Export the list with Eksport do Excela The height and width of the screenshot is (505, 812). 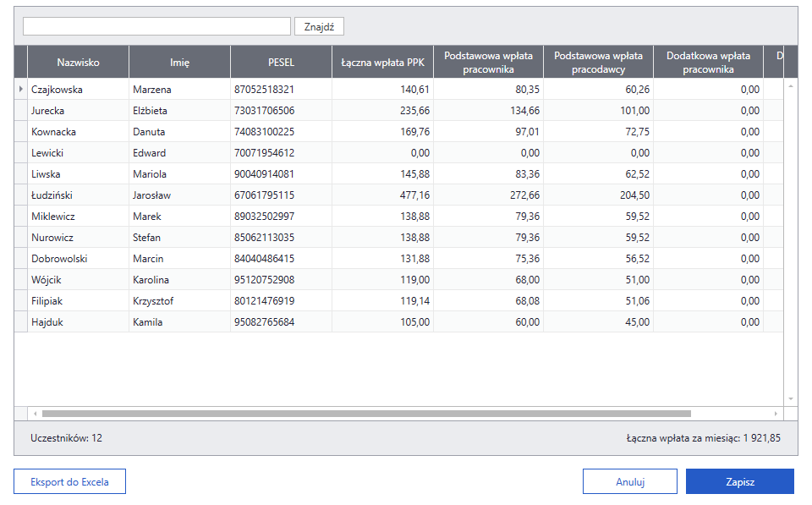click(69, 481)
